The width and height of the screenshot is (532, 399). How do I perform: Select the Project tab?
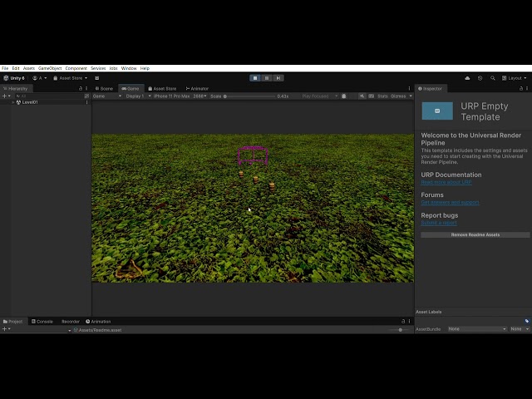pos(12,322)
